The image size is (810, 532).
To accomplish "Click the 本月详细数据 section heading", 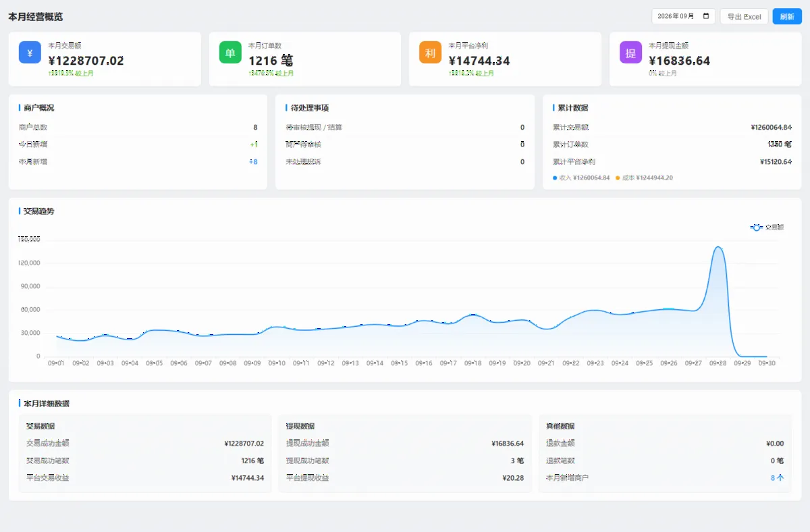I will 47,403.
